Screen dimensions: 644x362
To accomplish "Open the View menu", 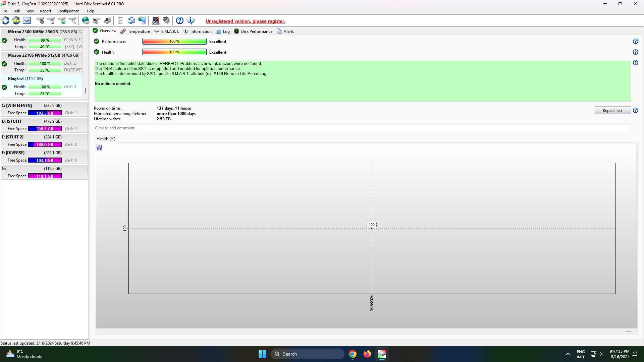I will [x=30, y=11].
